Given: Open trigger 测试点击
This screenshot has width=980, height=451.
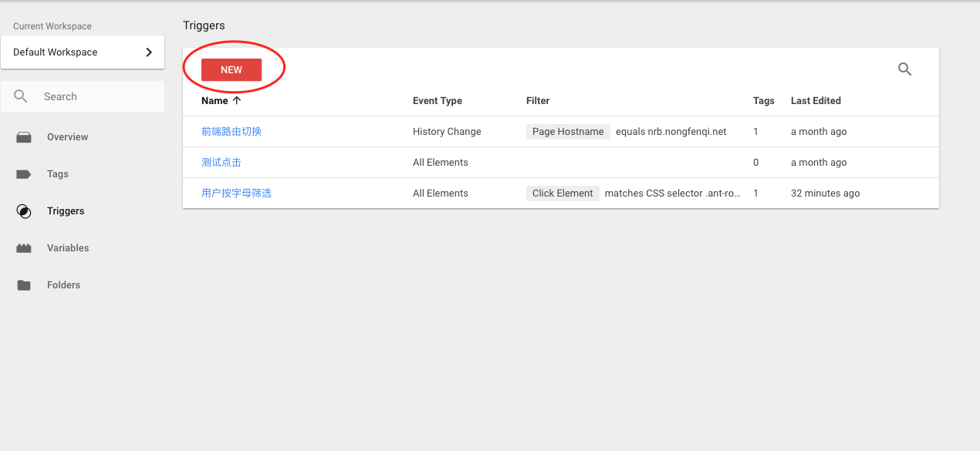Looking at the screenshot, I should (x=221, y=163).
